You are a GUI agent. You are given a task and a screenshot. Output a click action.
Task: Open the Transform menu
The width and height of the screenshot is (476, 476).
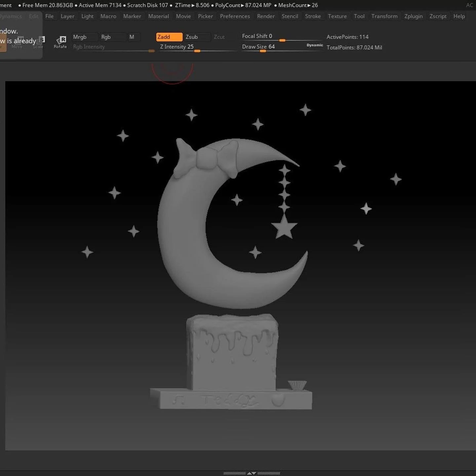(x=384, y=16)
